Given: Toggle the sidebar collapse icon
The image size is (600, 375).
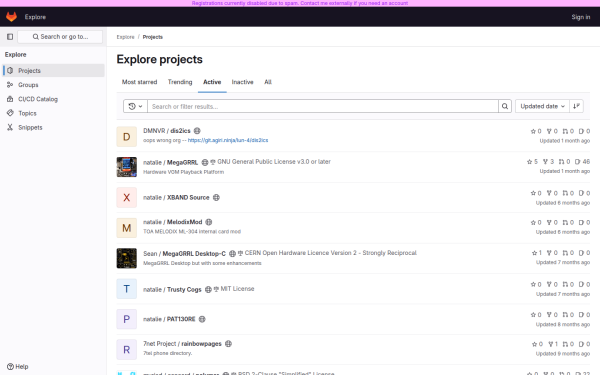Looking at the screenshot, I should tap(10, 37).
